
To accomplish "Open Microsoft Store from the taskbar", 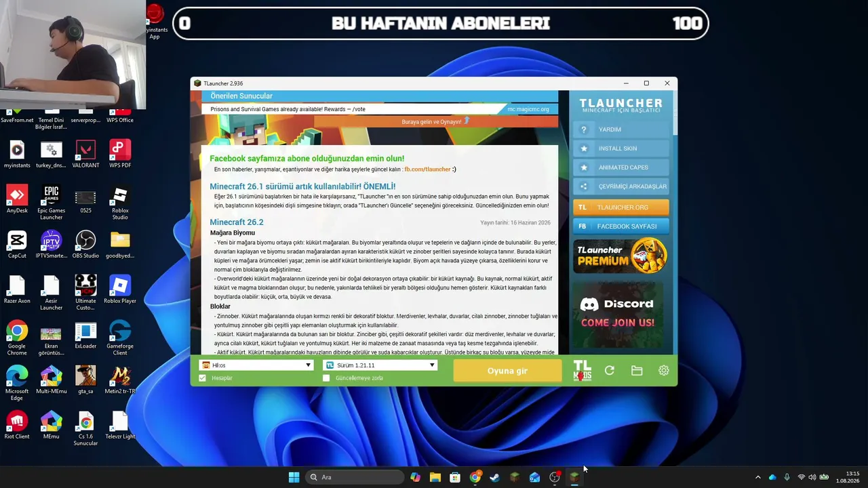I will pos(455,477).
